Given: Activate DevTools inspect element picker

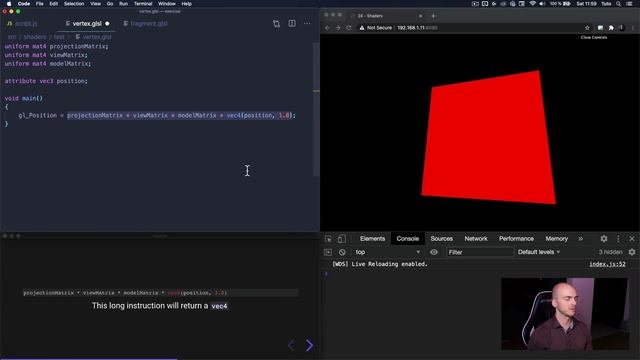Looking at the screenshot, I should [328, 239].
